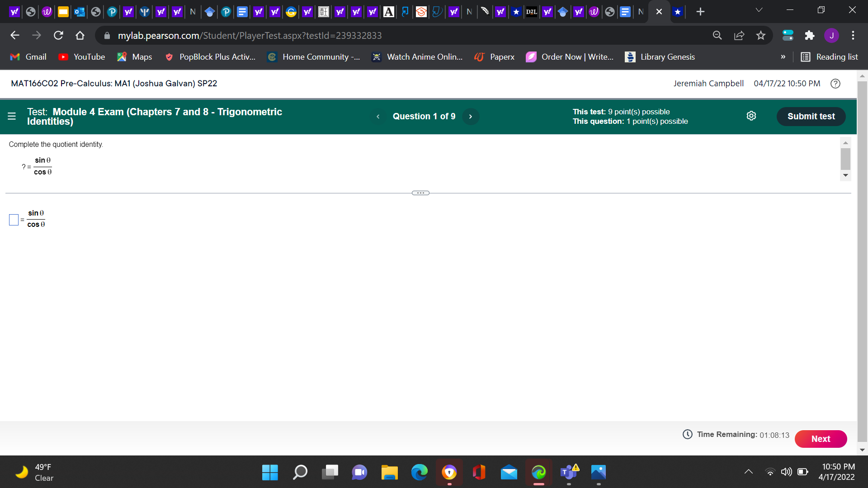Click the time remaining clock icon
The image size is (868, 488).
point(687,434)
